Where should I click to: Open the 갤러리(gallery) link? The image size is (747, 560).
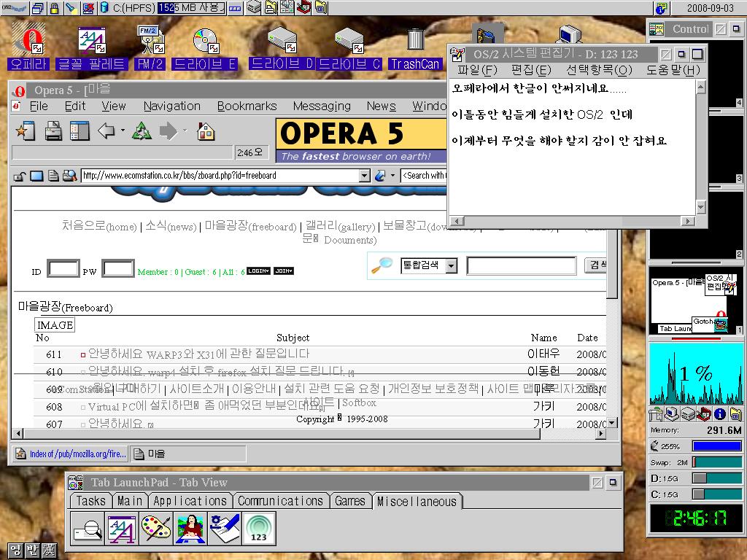[x=340, y=226]
